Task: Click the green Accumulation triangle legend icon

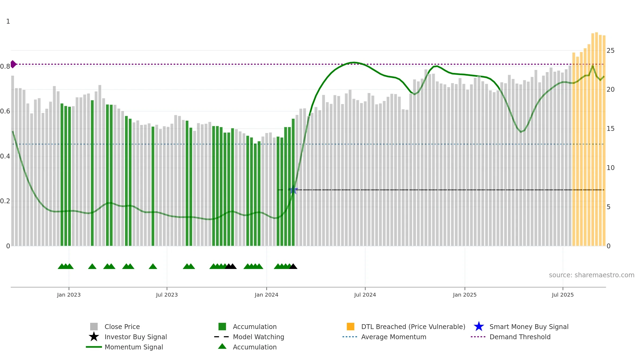Action: click(222, 346)
